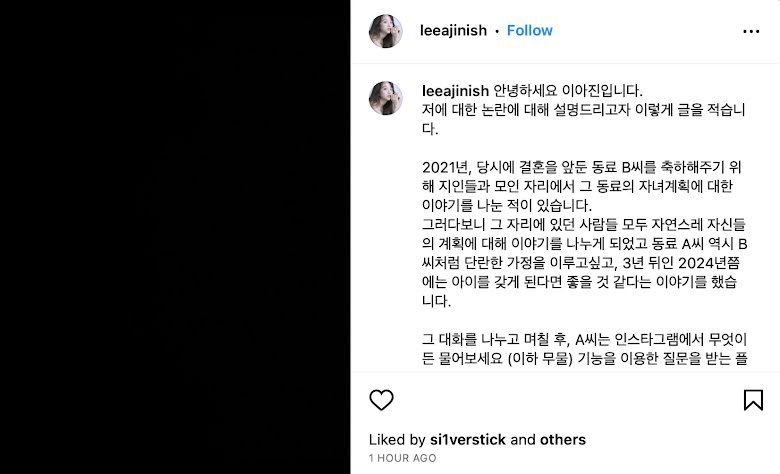Click the caption paragraph beginning with 2021년

coord(582,186)
